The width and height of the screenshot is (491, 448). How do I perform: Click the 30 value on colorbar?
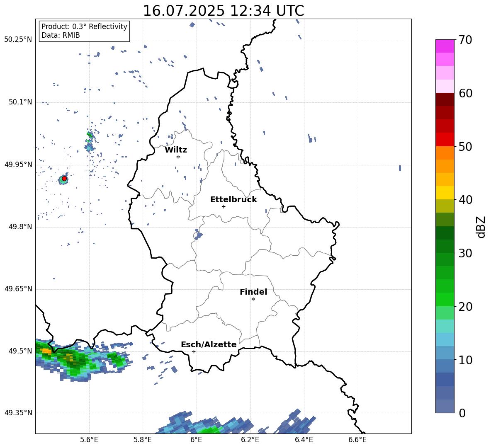(x=465, y=253)
